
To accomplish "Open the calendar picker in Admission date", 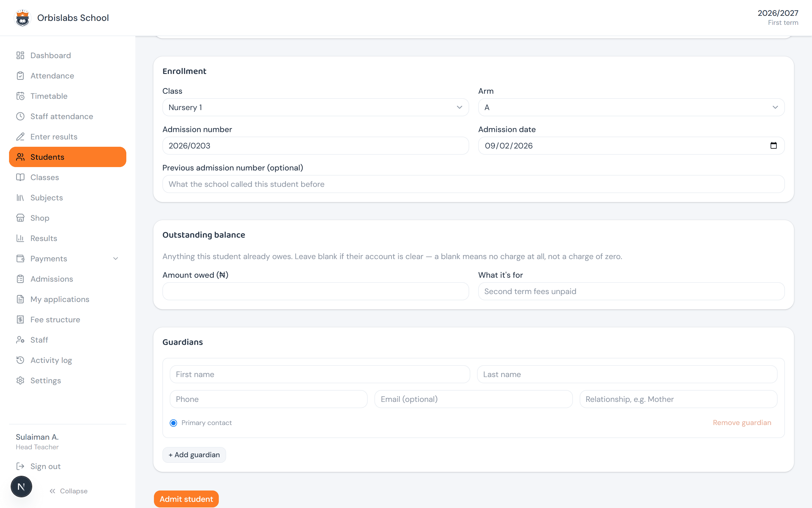I will pyautogui.click(x=773, y=145).
